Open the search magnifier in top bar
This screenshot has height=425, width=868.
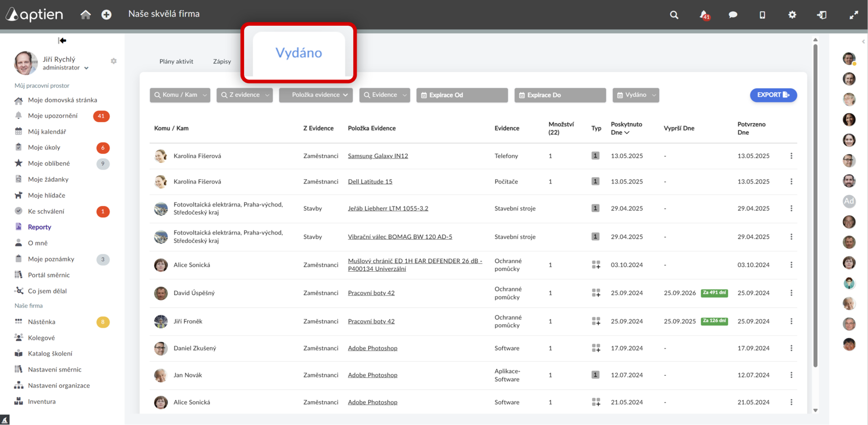coord(674,15)
